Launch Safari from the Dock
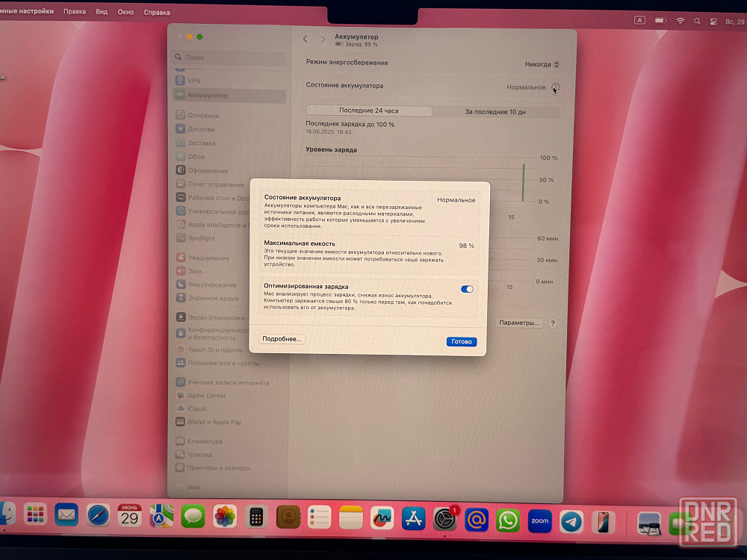 point(98,515)
